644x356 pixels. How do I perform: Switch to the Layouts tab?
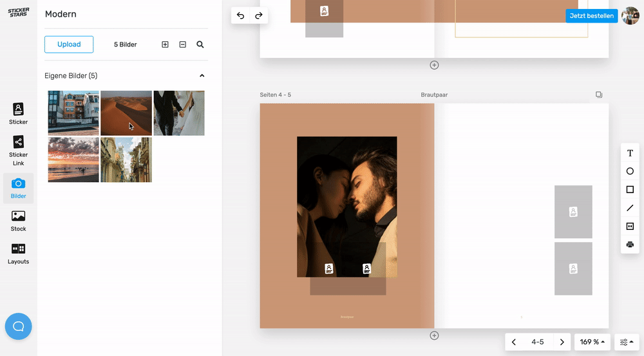(x=18, y=253)
